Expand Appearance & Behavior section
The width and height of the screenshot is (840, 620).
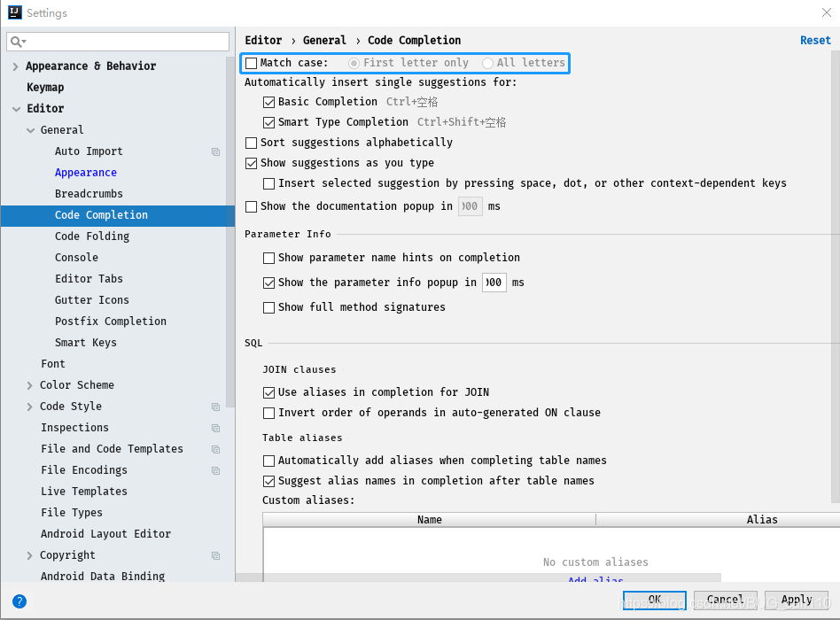[15, 66]
